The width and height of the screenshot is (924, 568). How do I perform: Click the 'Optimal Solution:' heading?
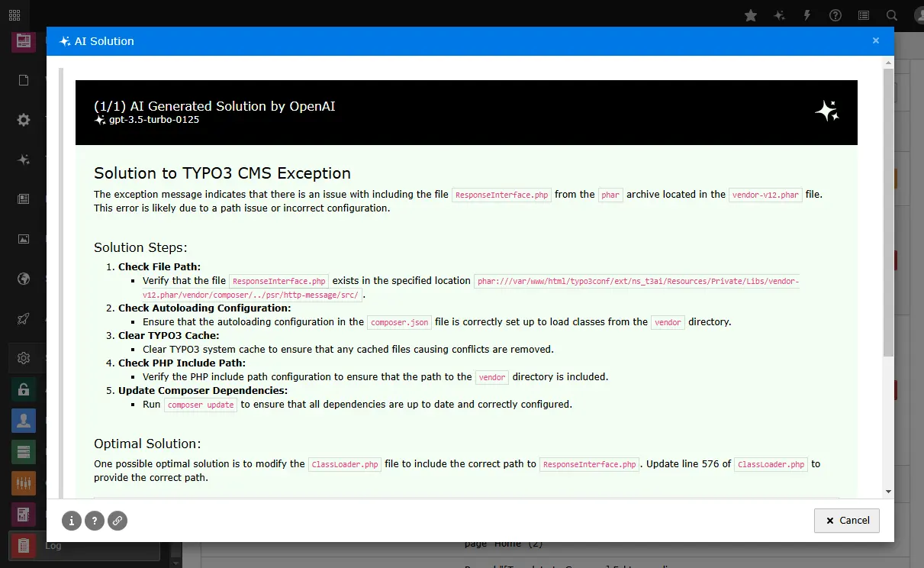pyautogui.click(x=147, y=444)
